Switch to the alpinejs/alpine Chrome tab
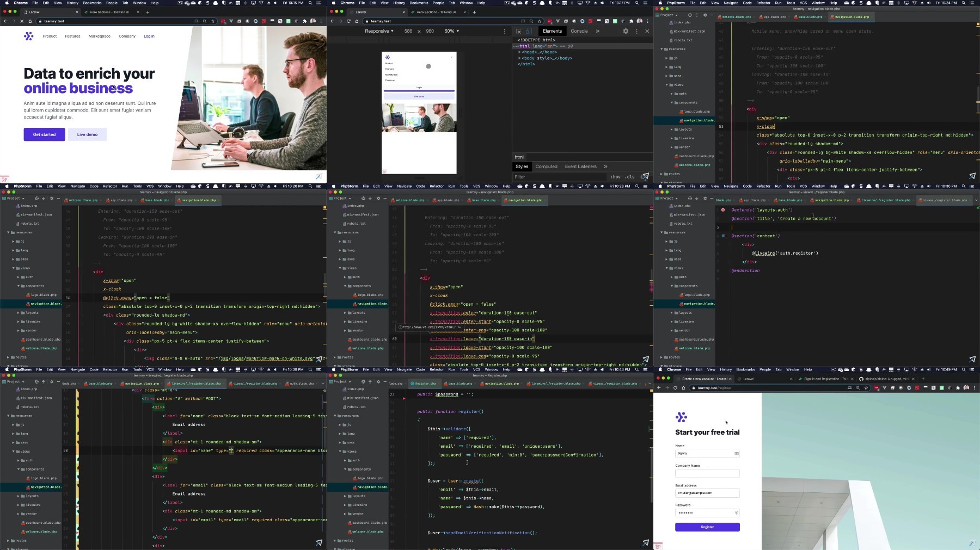The image size is (980, 550). pyautogui.click(x=887, y=379)
